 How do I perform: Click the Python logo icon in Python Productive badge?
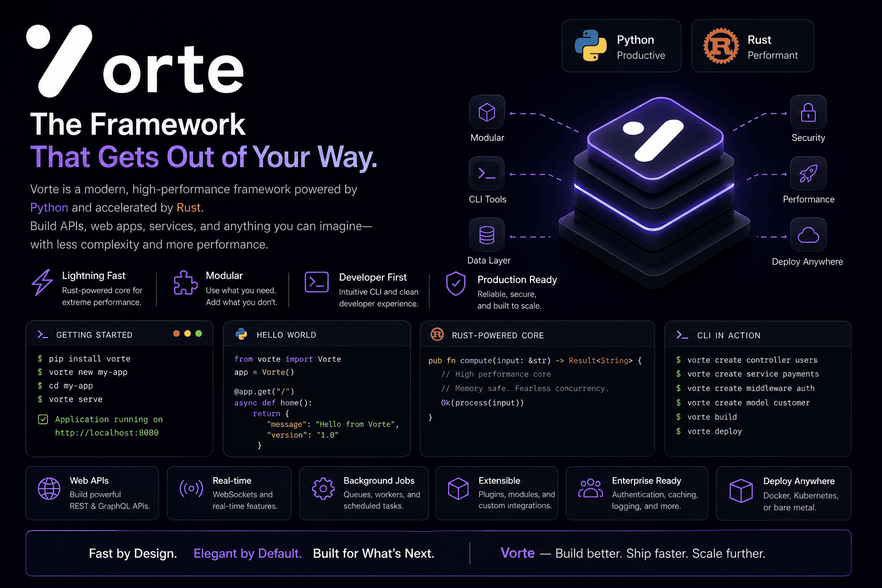click(591, 46)
